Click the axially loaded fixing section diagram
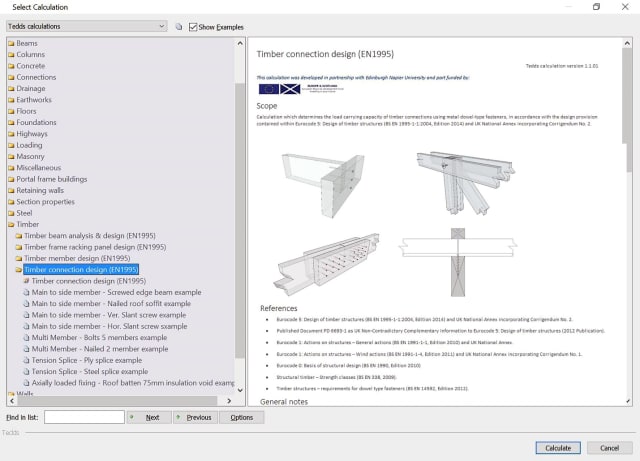The image size is (640, 461). [x=458, y=262]
